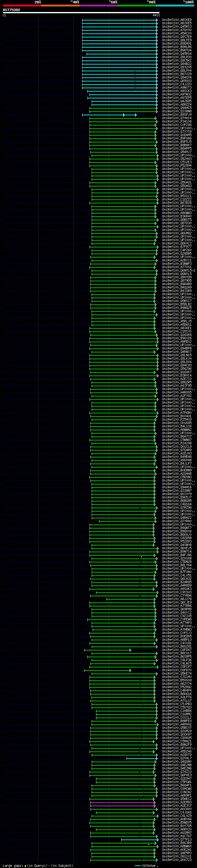Select hit label UniRef100_B7FM77

pyautogui.click(x=176, y=247)
